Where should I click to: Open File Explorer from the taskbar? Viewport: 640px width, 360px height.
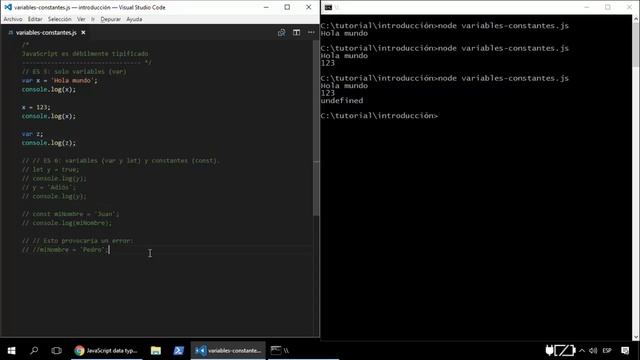[x=156, y=350]
